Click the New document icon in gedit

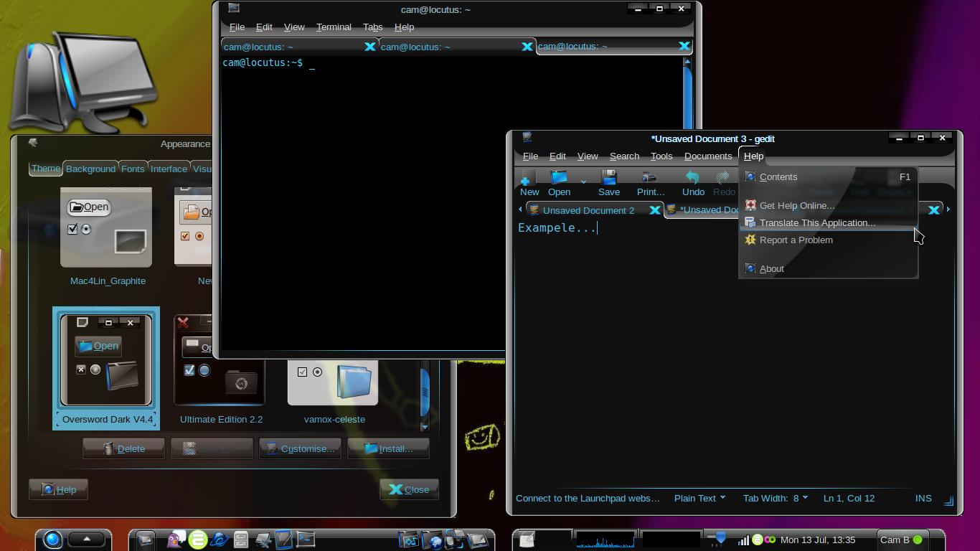tap(525, 180)
